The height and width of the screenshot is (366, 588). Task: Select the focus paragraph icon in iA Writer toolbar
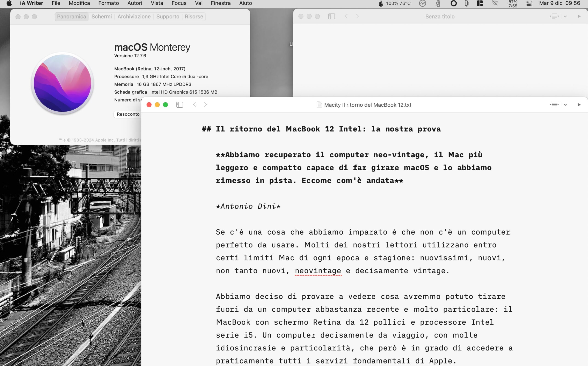[554, 105]
